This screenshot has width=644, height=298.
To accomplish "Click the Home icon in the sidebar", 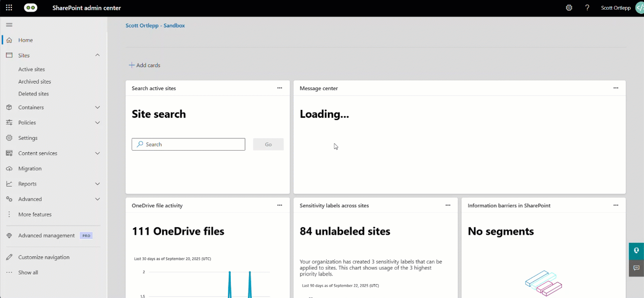I will (9, 40).
